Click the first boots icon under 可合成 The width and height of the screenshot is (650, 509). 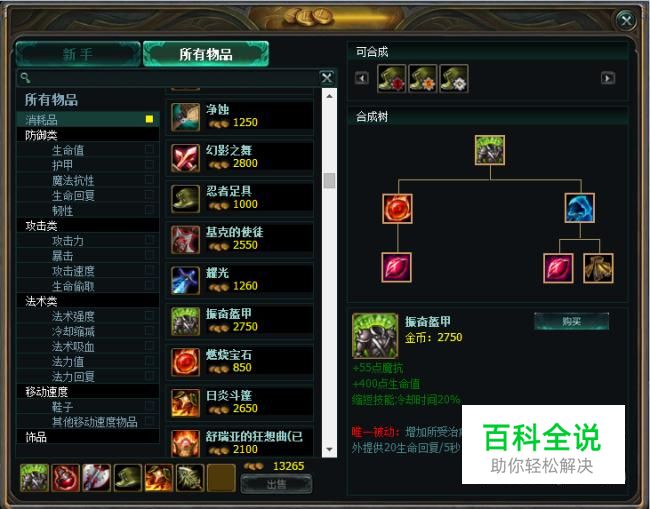click(391, 78)
